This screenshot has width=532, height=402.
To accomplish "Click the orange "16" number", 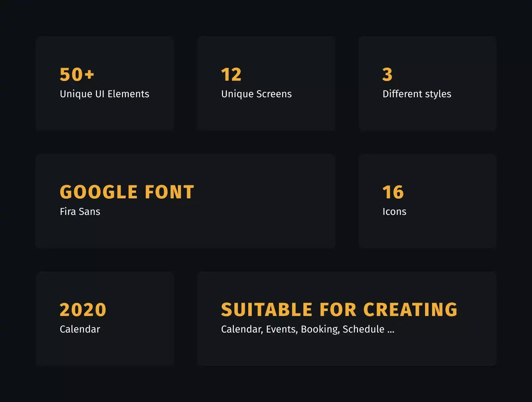I will click(393, 192).
